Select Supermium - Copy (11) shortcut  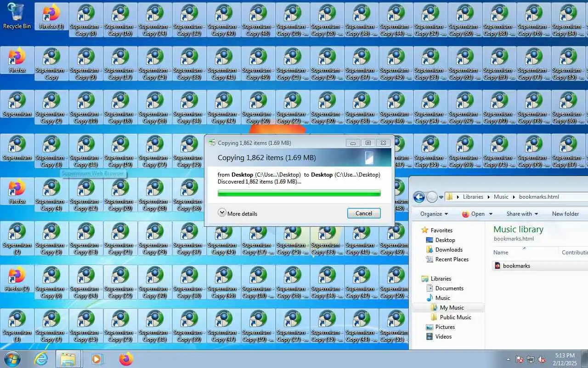86,151
